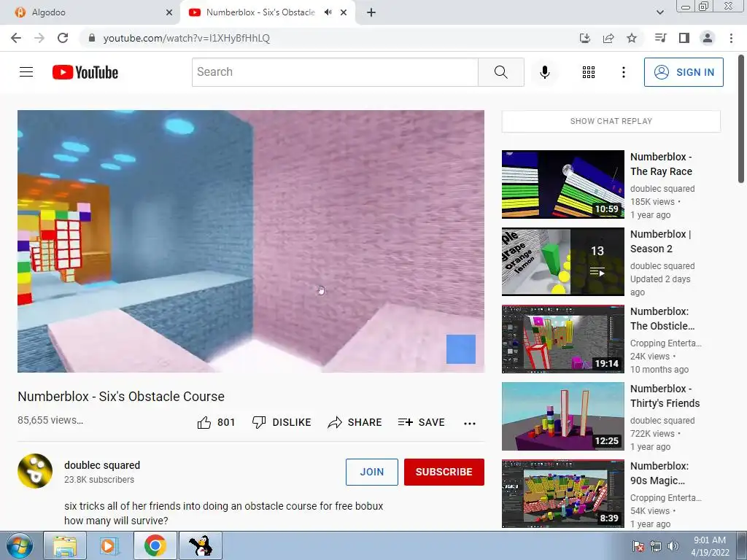Image resolution: width=747 pixels, height=560 pixels.
Task: Bookmark this page with the star icon
Action: click(632, 38)
